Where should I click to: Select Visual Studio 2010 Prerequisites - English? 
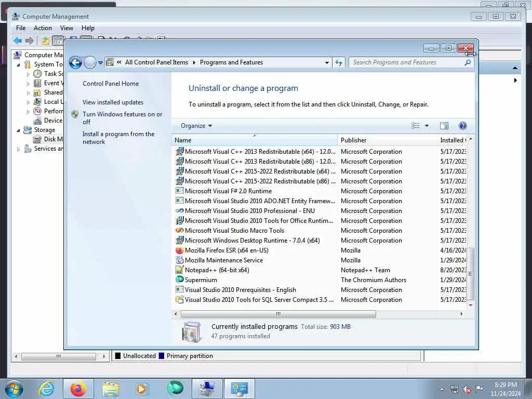click(x=319, y=290)
